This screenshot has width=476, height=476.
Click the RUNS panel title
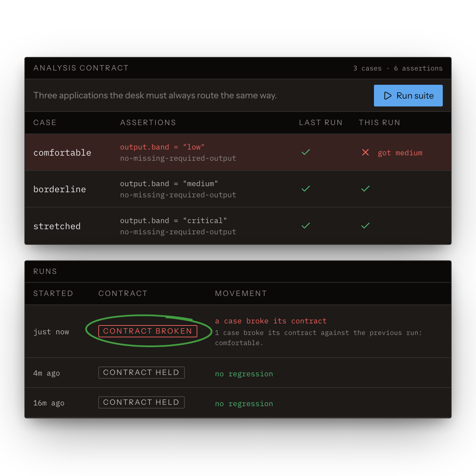point(45,272)
